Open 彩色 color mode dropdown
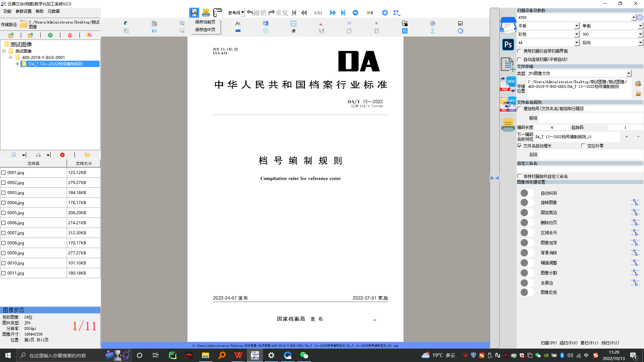The image size is (644, 362). (577, 34)
